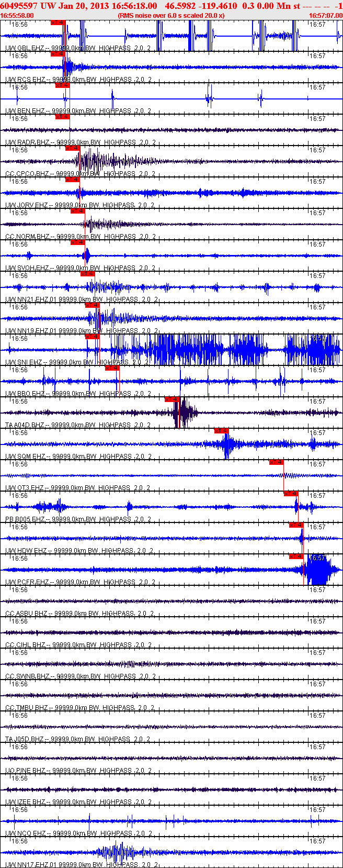The width and height of the screenshot is (343, 868).
Task: Click the event ID 60495597 in header
Action: click(x=18, y=6)
